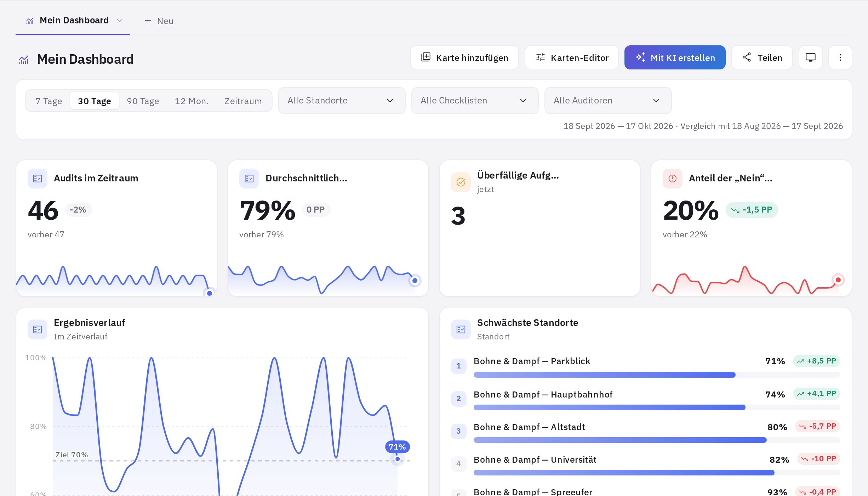
Task: Click the orange Überfällige Aufg... check icon
Action: point(461,182)
